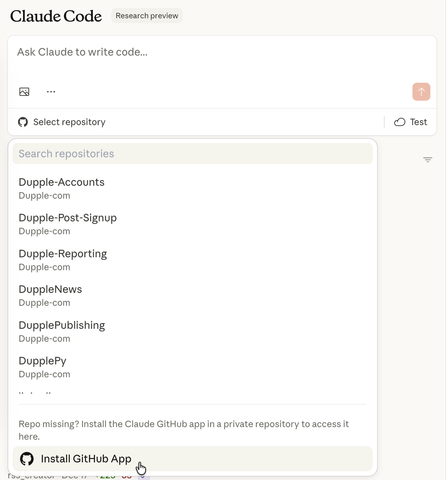Click the Research preview badge

147,16
